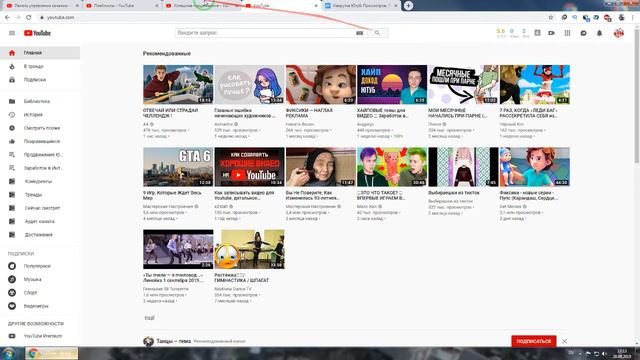Bookmark this page with the star icon

pyautogui.click(x=551, y=18)
